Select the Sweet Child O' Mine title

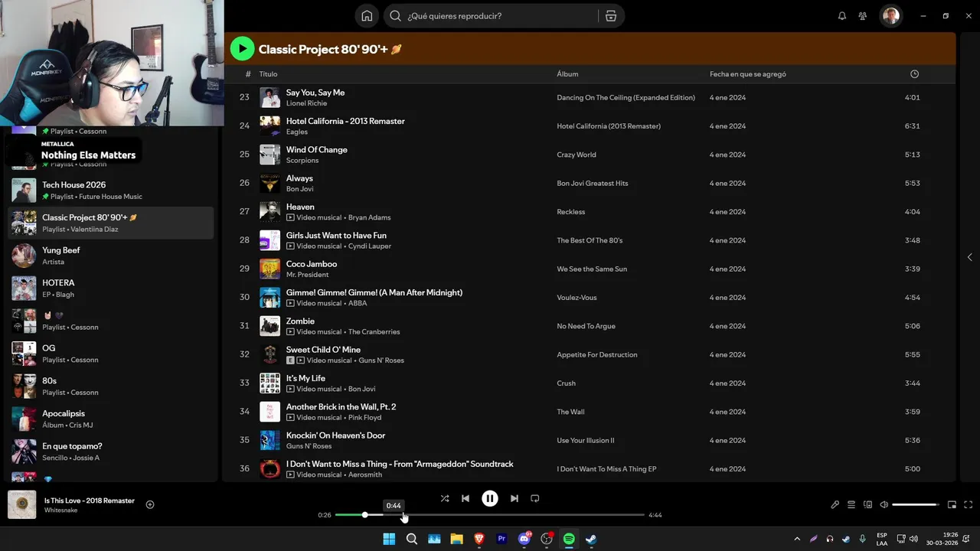[323, 350]
